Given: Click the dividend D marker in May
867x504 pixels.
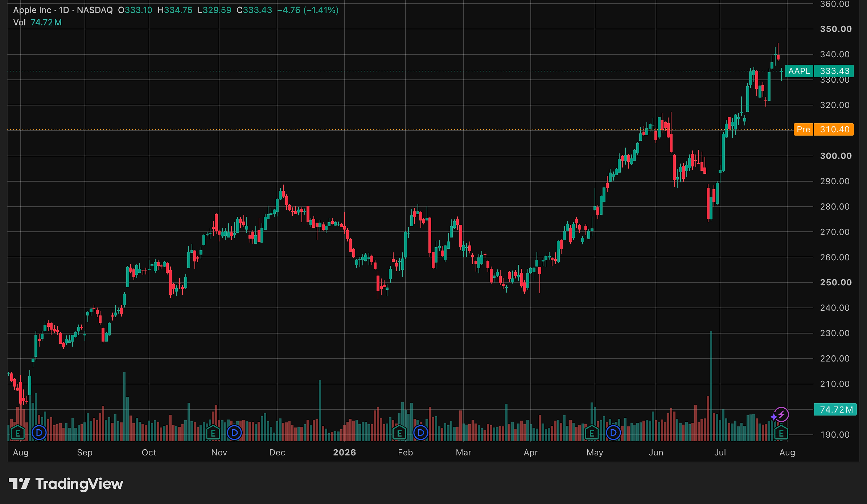Looking at the screenshot, I should (613, 433).
